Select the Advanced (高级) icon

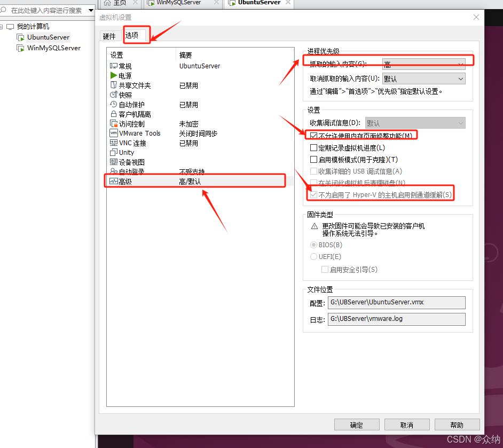click(114, 181)
